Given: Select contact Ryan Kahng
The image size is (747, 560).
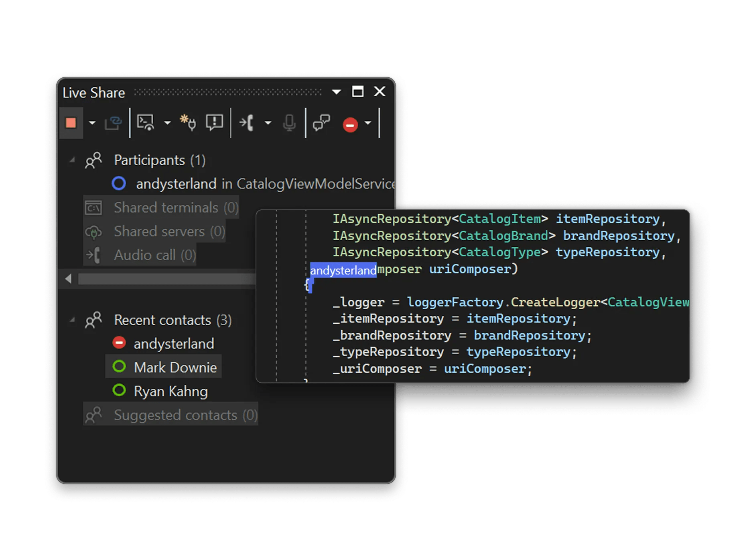Looking at the screenshot, I should tap(171, 391).
